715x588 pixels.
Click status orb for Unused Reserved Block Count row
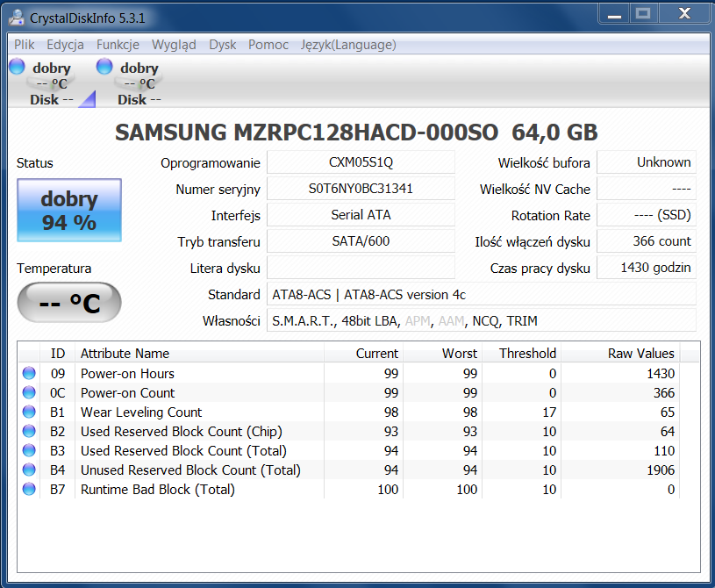click(29, 470)
